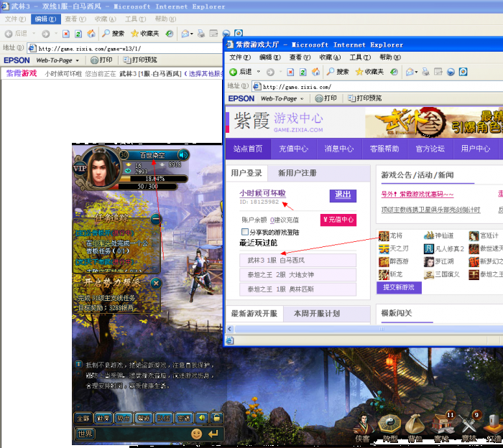Open 阵型 formation bagua icon
The image size is (503, 448).
[389, 428]
